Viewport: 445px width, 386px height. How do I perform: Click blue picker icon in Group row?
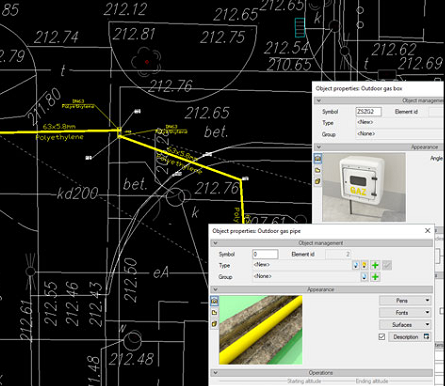click(x=364, y=277)
